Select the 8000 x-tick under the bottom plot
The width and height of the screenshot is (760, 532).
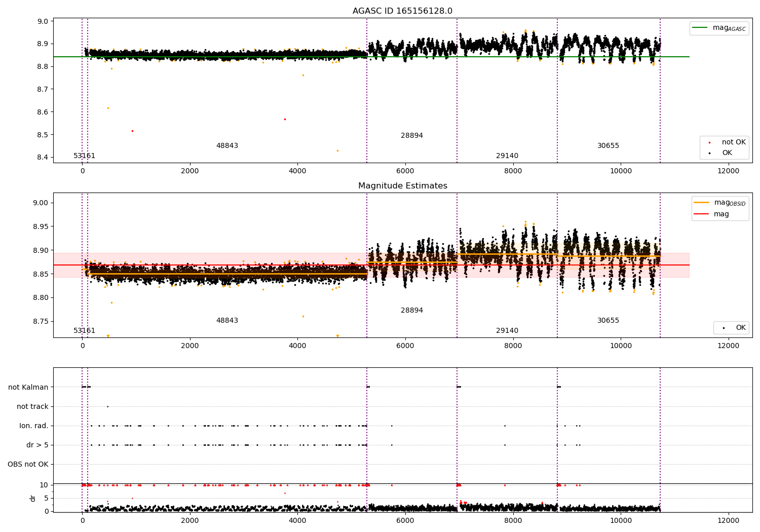pyautogui.click(x=513, y=520)
